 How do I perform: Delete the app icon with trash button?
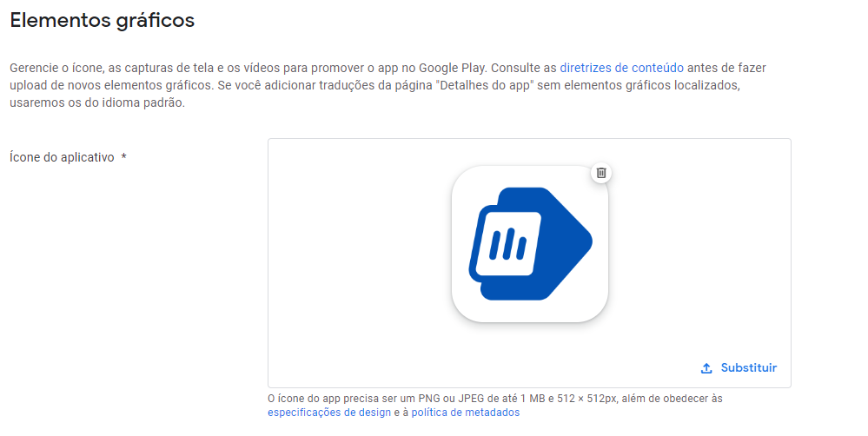pyautogui.click(x=601, y=173)
